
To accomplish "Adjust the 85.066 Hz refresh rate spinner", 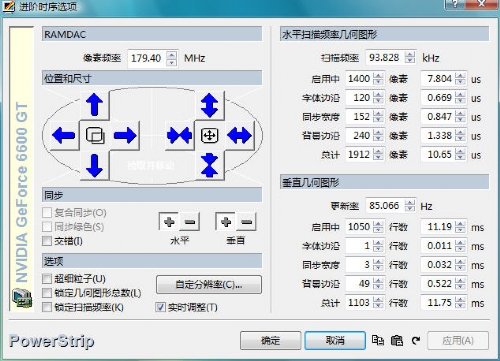I will [410, 205].
